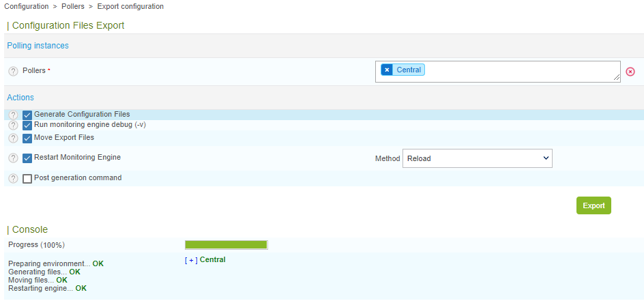Click help icon for Move Export Files

(13, 138)
